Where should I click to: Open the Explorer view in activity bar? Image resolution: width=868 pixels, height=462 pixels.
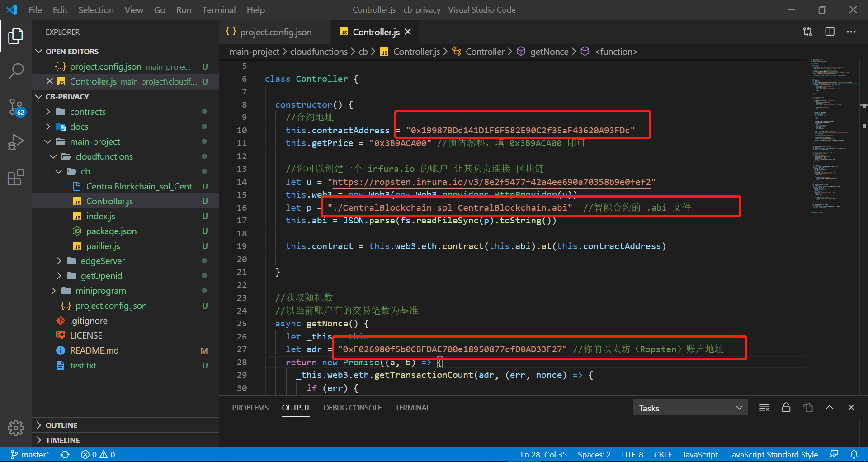(x=16, y=36)
